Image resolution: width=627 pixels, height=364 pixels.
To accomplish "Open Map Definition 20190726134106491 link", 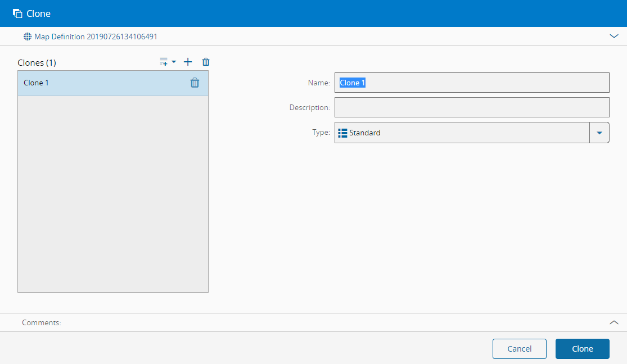I will coord(96,37).
